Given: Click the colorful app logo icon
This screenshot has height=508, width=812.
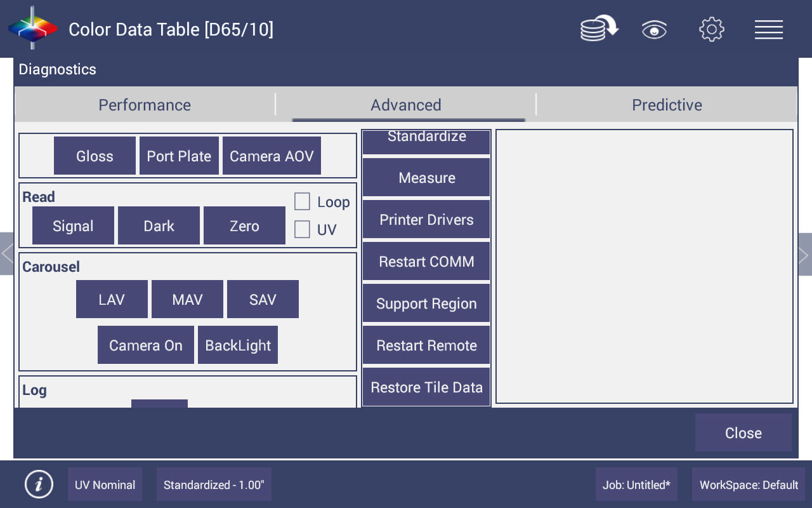Looking at the screenshot, I should coord(32,29).
